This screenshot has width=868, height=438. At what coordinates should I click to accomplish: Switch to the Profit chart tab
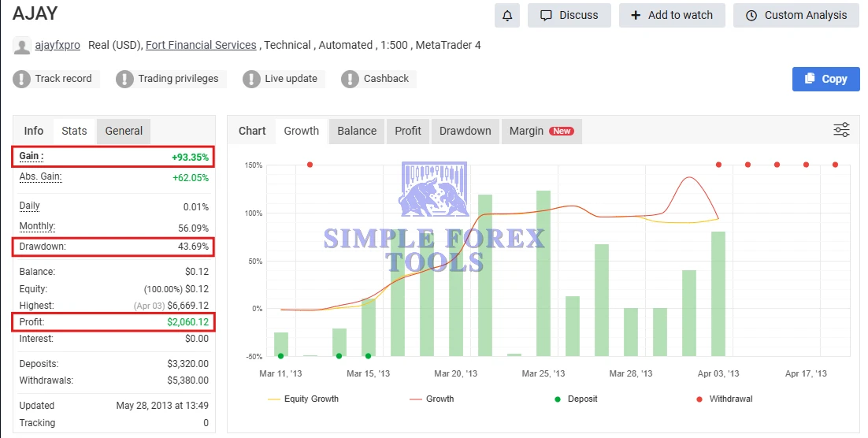[x=408, y=132]
